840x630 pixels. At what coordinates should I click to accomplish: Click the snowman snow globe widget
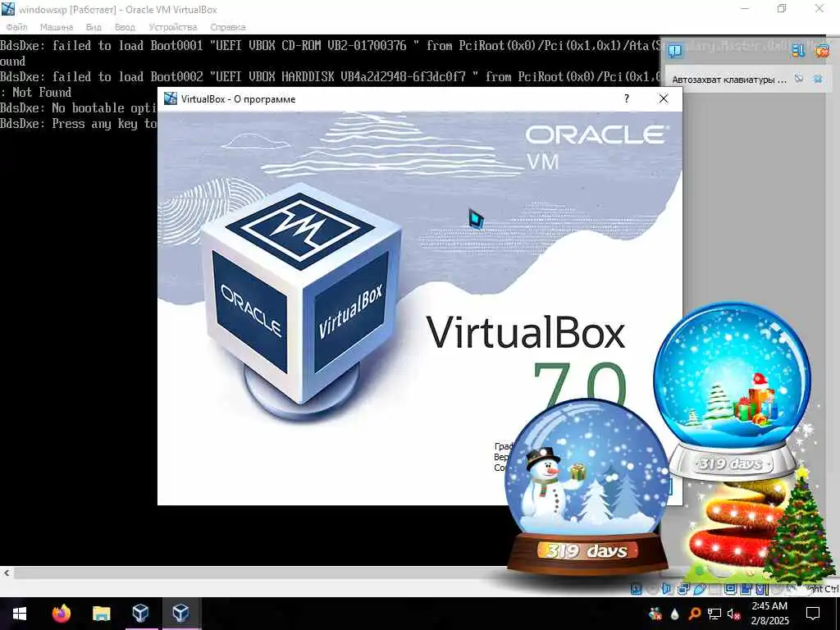[x=587, y=487]
